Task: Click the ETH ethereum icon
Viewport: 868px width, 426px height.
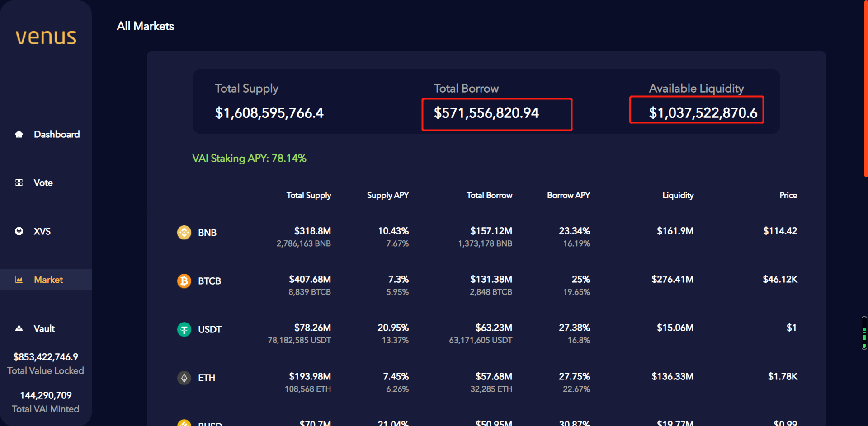Action: click(x=184, y=378)
